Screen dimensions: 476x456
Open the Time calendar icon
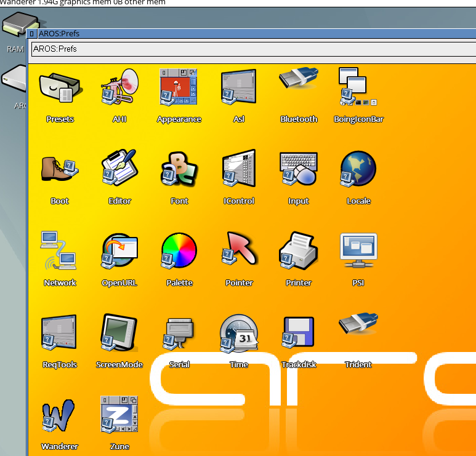pos(239,334)
